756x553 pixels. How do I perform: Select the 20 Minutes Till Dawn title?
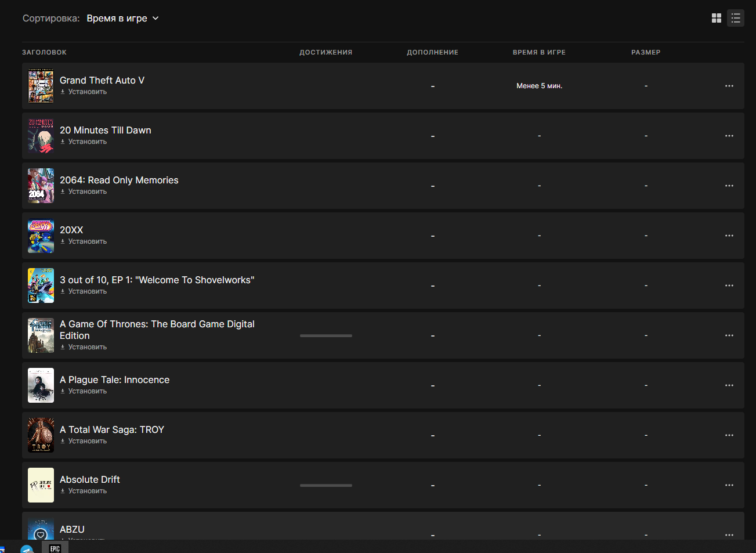pyautogui.click(x=106, y=130)
